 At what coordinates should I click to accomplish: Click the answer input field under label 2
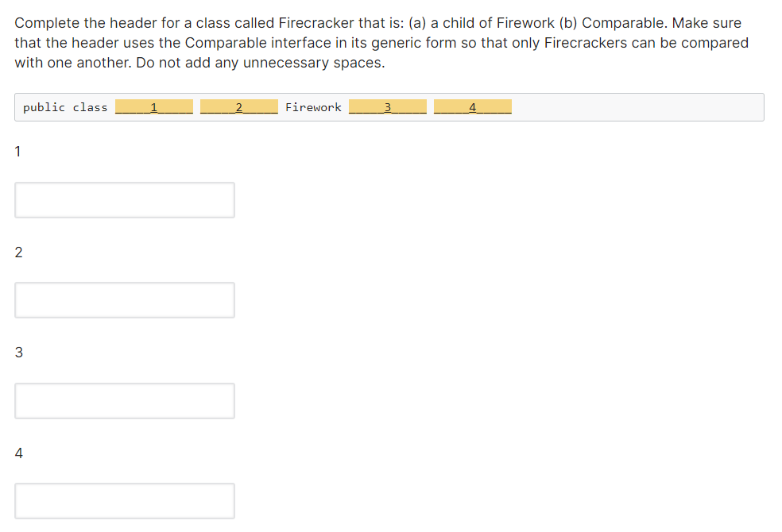(124, 299)
